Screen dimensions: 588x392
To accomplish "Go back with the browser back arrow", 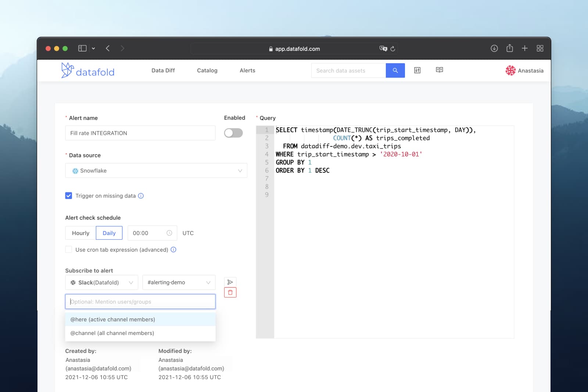I will [108, 48].
